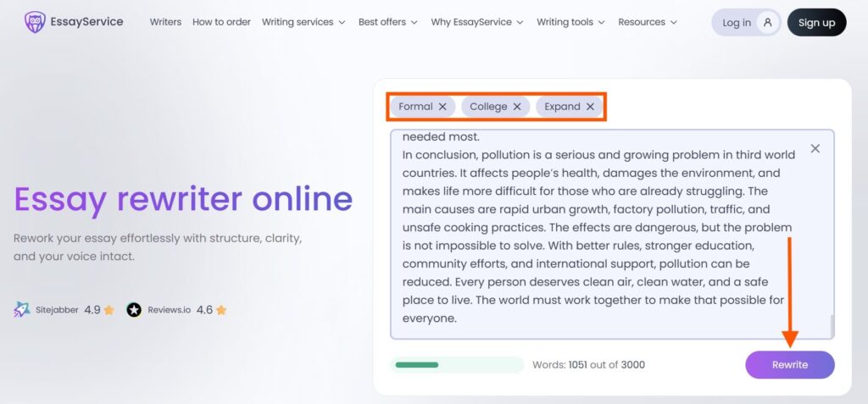Screen dimensions: 868x404
Task: Click the Sitejabber label text
Action: (57, 310)
